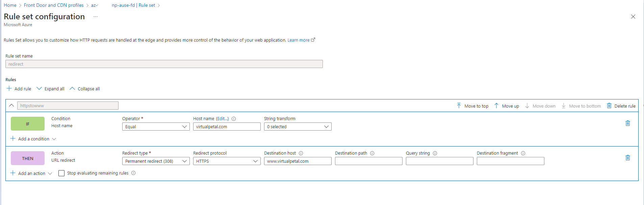
Task: Click Move down for the rule
Action: [540, 106]
